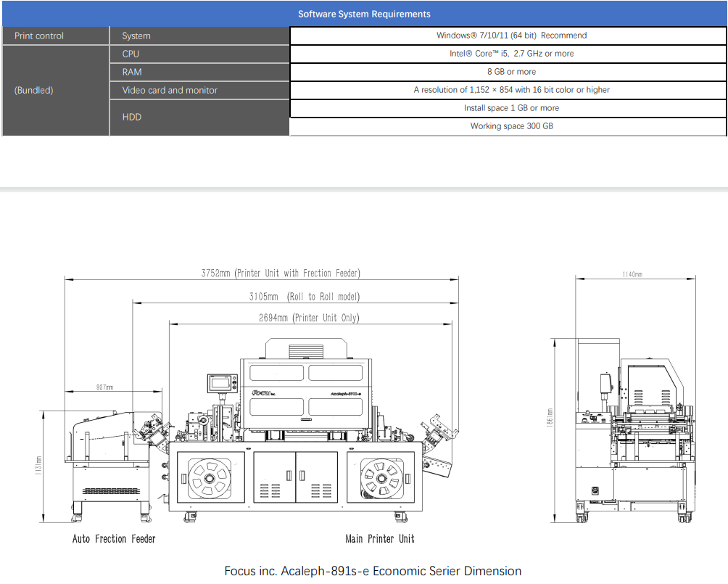Click the Acaleph-891s-e Economic Serier Dimension caption
This screenshot has width=728, height=584.
[373, 571]
